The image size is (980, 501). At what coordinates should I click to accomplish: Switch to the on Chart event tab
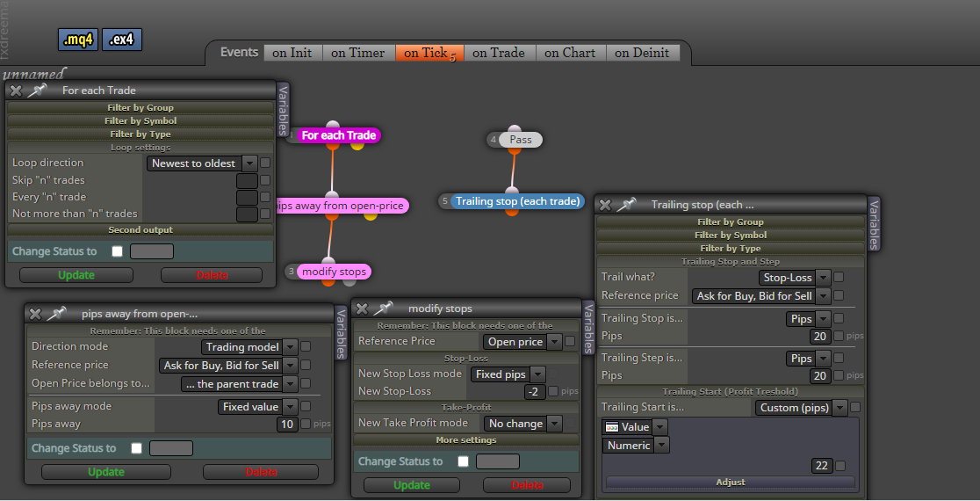click(x=570, y=53)
